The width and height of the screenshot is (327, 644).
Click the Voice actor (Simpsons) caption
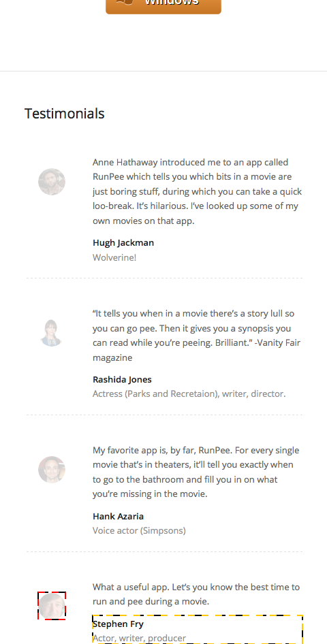pos(139,530)
